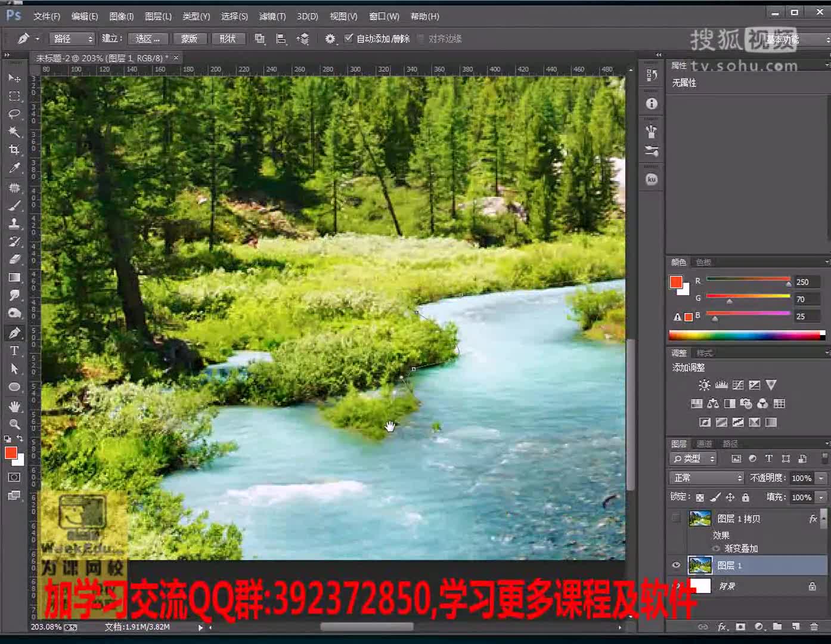Open pen tool preset picker arrow
831x644 pixels.
pyautogui.click(x=37, y=39)
